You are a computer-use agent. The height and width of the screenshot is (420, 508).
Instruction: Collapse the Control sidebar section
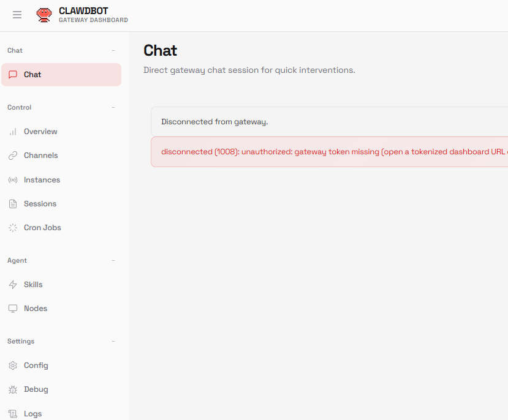point(113,108)
